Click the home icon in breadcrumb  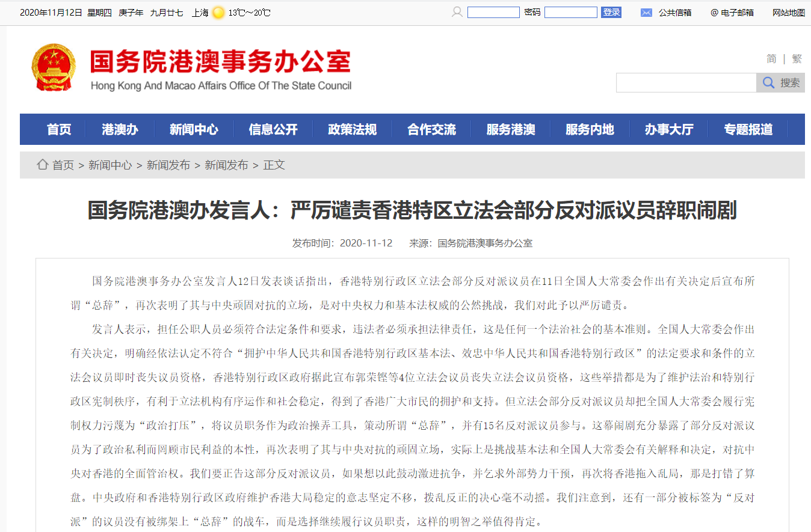pos(42,164)
